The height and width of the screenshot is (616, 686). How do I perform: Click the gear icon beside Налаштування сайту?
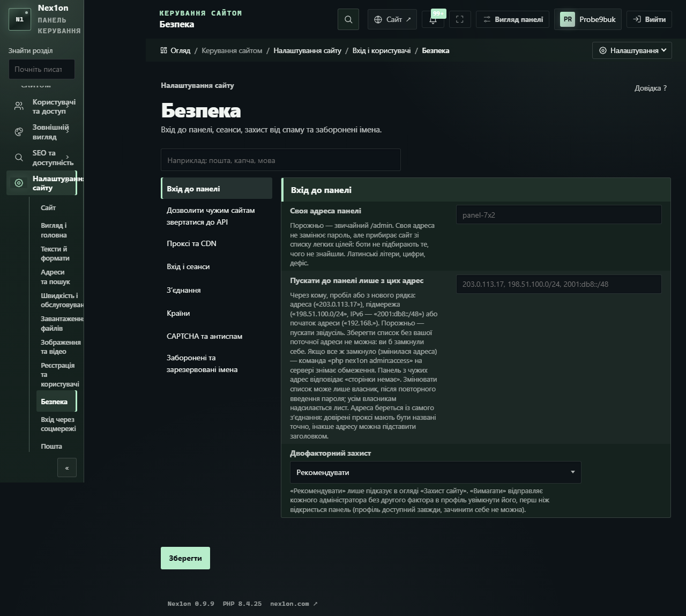[19, 183]
